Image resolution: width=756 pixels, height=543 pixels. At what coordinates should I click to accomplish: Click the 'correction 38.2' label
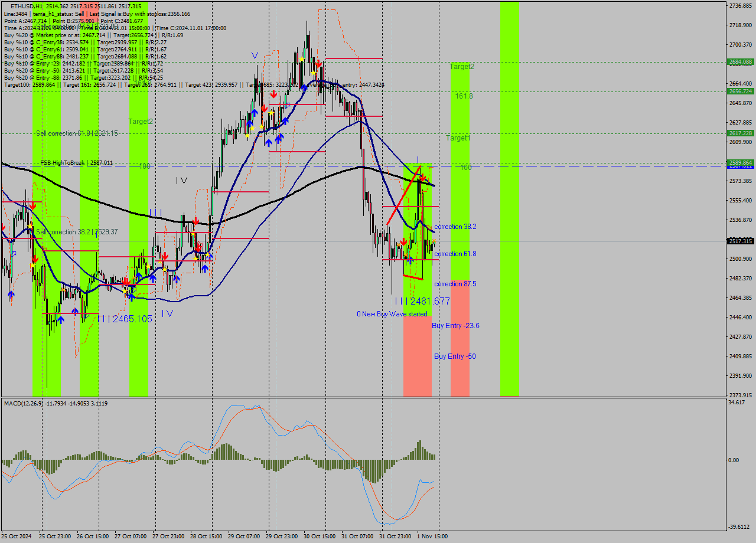tap(455, 227)
